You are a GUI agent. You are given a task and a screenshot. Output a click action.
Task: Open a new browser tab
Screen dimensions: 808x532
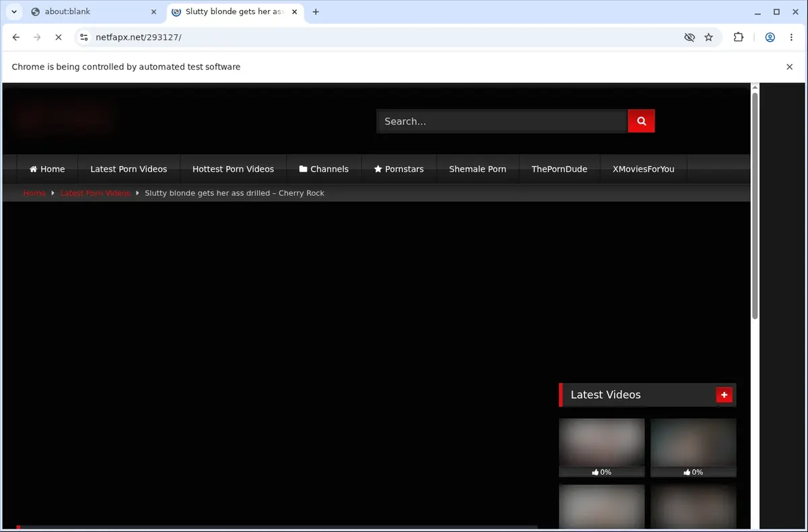(316, 11)
